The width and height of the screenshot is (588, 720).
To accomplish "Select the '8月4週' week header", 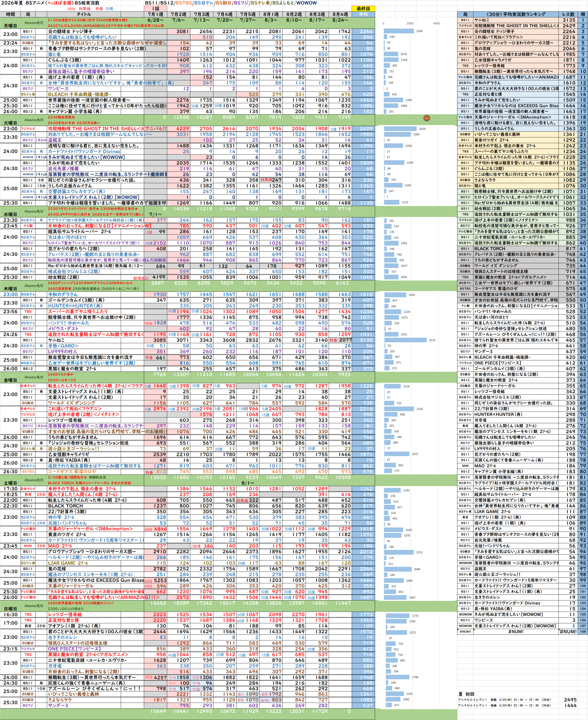I will [340, 14].
